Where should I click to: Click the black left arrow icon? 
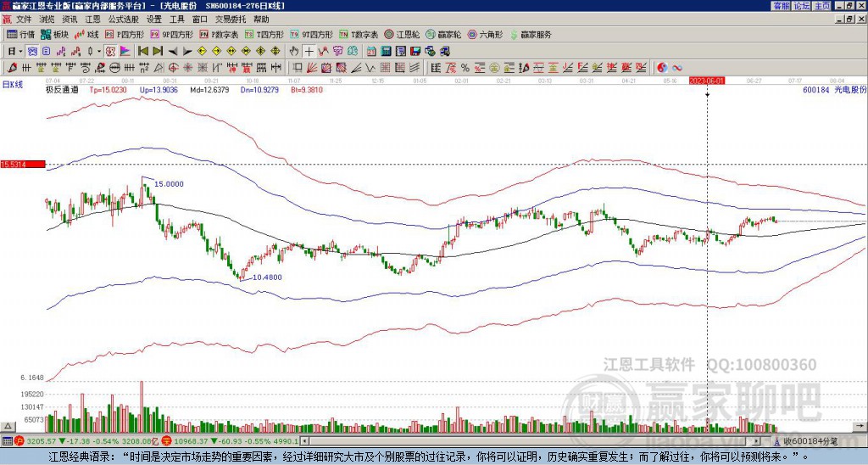pos(173,51)
